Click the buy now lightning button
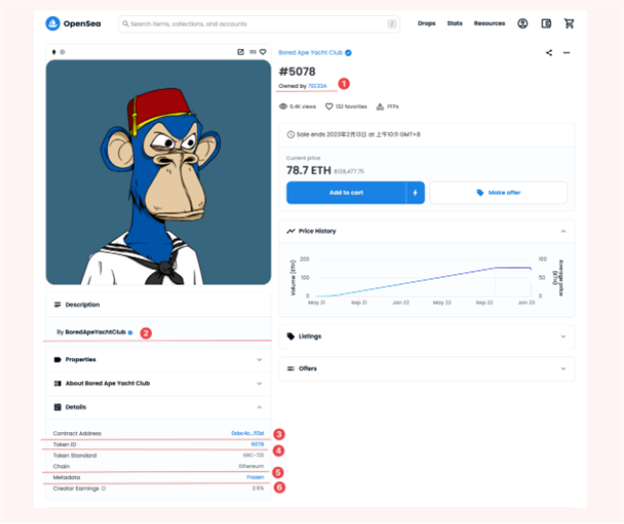624x524 pixels. (x=415, y=193)
